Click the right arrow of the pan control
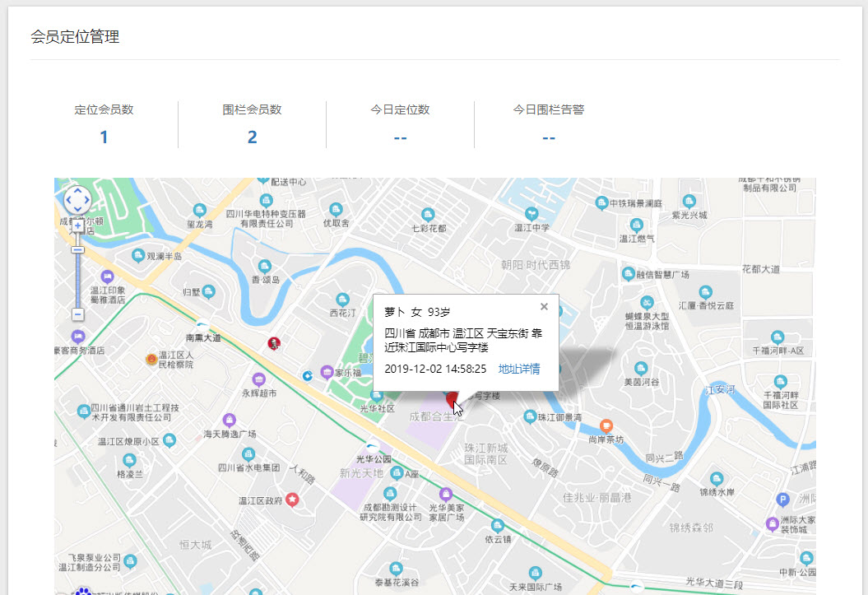Screen dimensions: 868x595 pos(88,198)
